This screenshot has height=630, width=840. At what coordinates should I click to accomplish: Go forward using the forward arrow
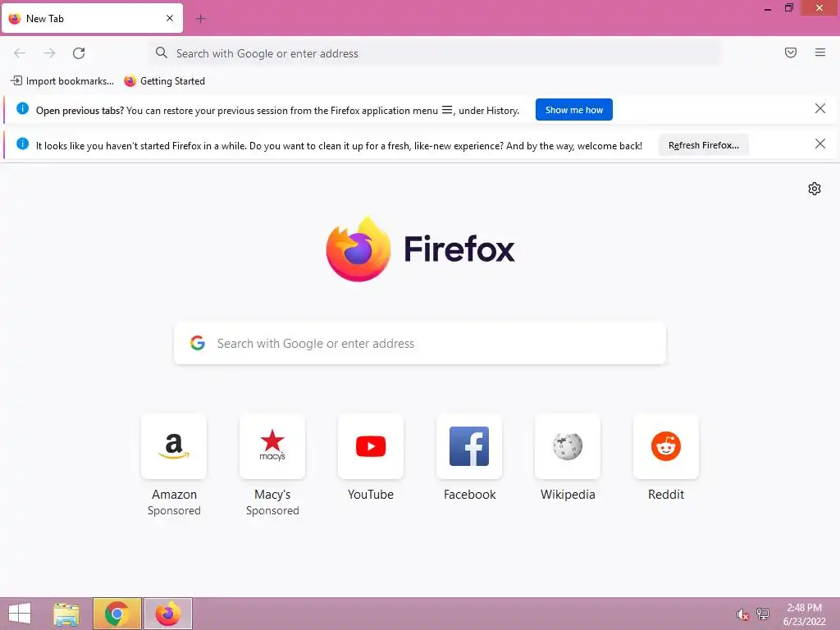click(x=49, y=53)
